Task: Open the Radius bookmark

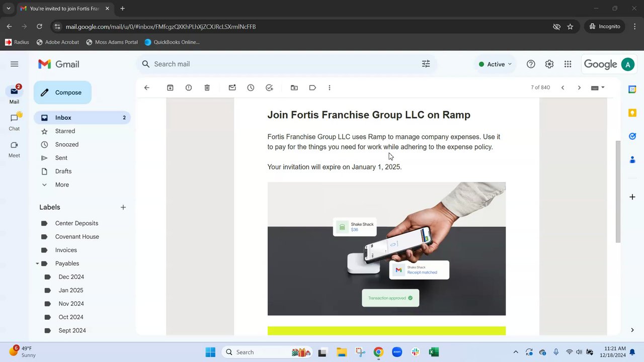Action: 17,42
